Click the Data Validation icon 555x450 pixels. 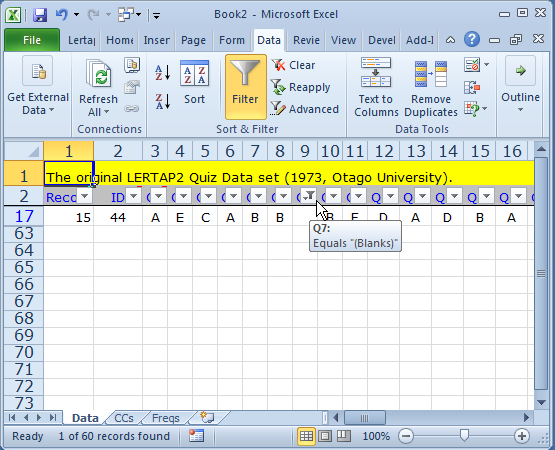pos(472,65)
